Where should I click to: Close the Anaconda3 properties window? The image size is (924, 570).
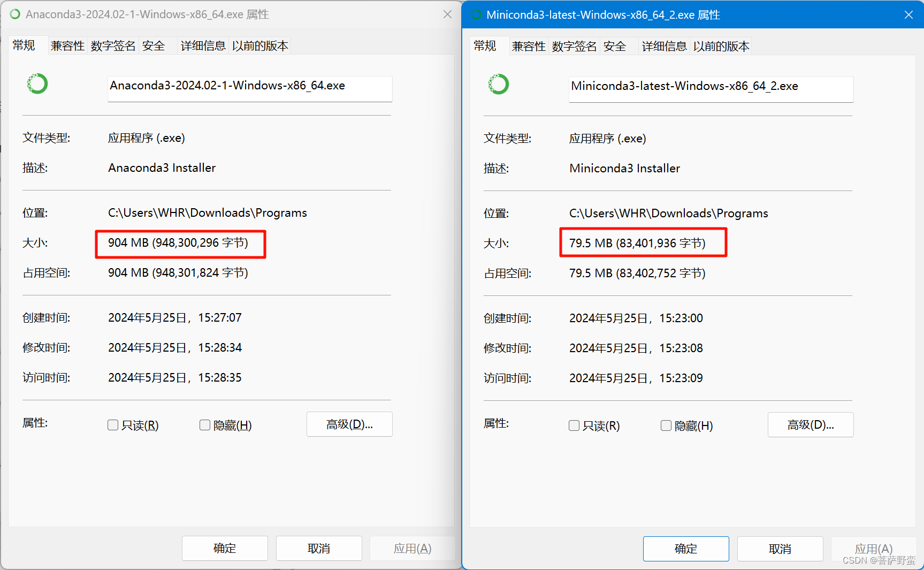point(448,14)
